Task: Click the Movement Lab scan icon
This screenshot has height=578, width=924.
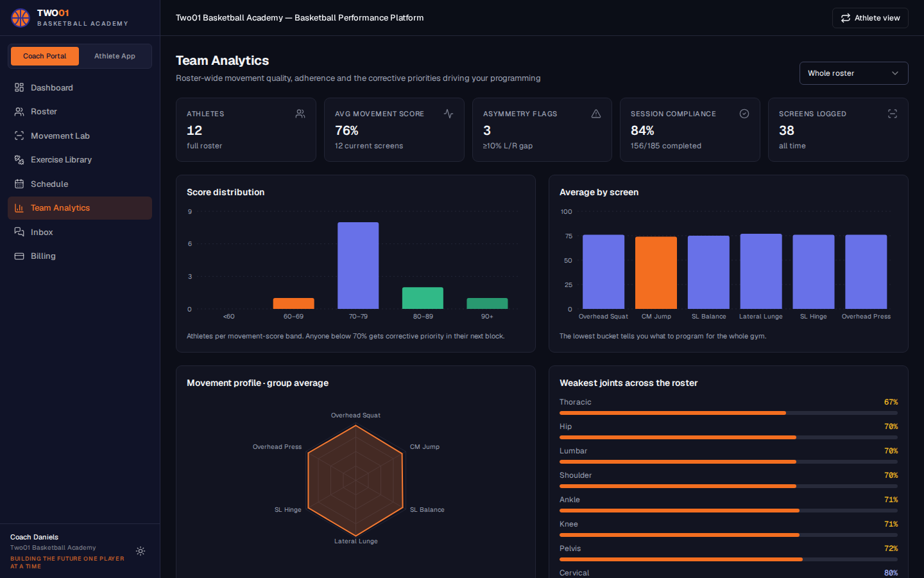Action: 19,136
